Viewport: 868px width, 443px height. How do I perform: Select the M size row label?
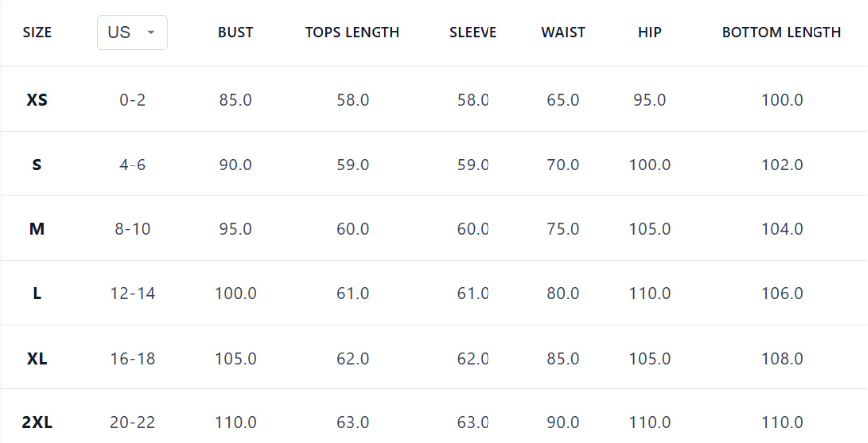pos(37,229)
